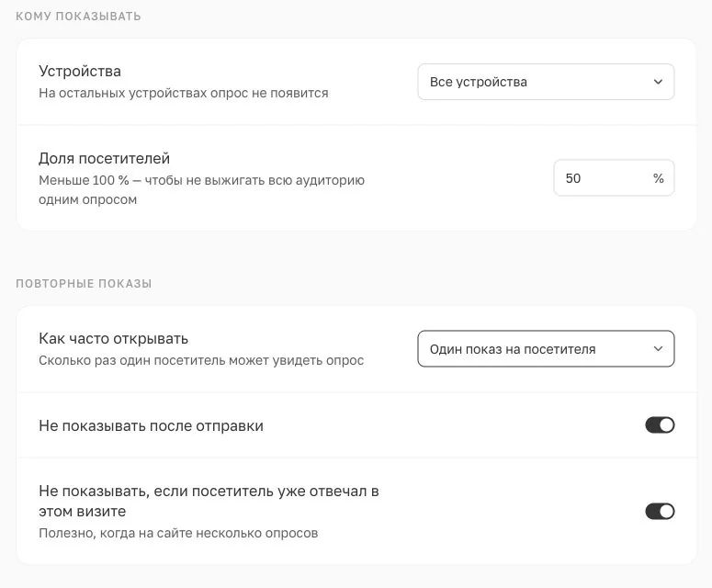The image size is (712, 588).
Task: Click the «Как часто открывать» setting title
Action: (114, 339)
